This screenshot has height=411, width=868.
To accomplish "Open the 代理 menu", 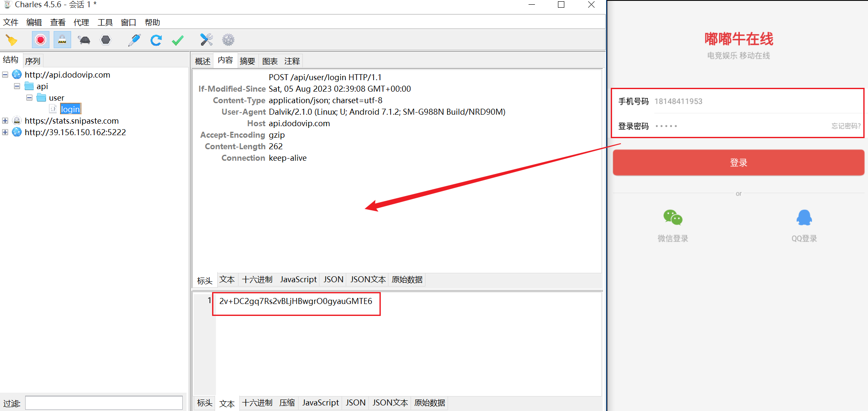I will pos(81,22).
